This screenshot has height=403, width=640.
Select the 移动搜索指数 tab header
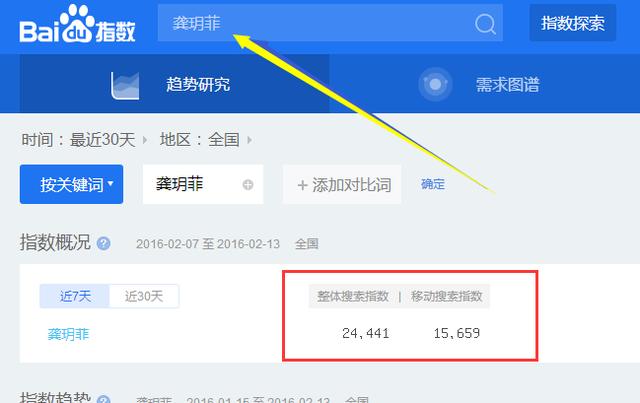click(447, 296)
